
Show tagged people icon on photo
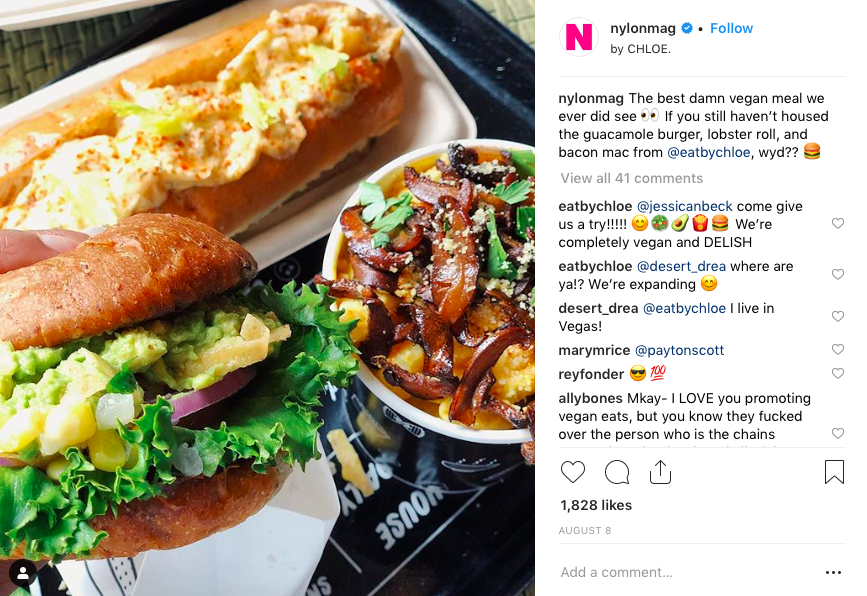pos(23,574)
